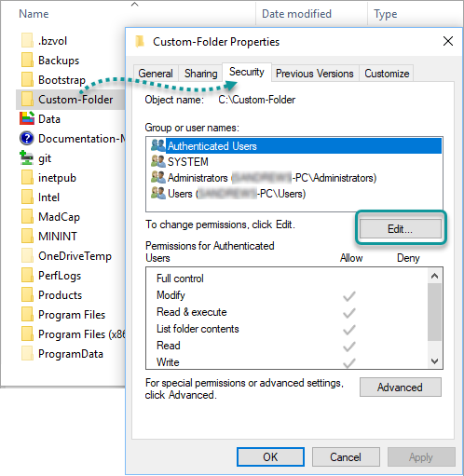Click the permissions list scroll down arrow

pyautogui.click(x=435, y=360)
